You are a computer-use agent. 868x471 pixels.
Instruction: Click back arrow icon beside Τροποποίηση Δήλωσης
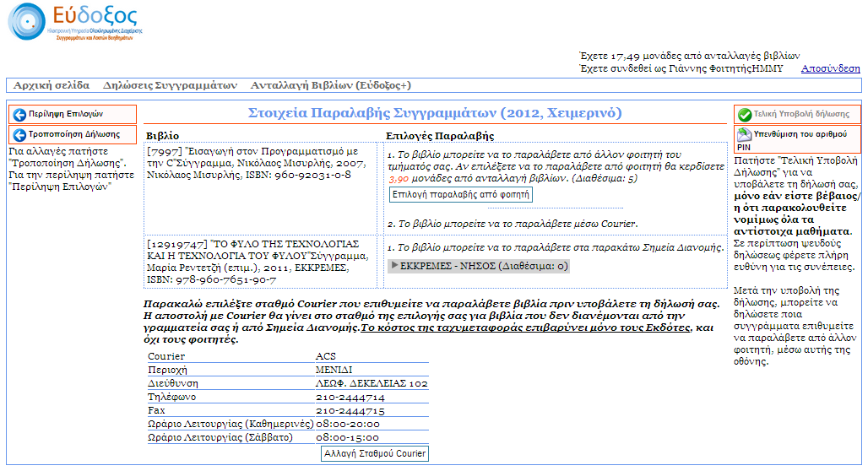point(19,135)
